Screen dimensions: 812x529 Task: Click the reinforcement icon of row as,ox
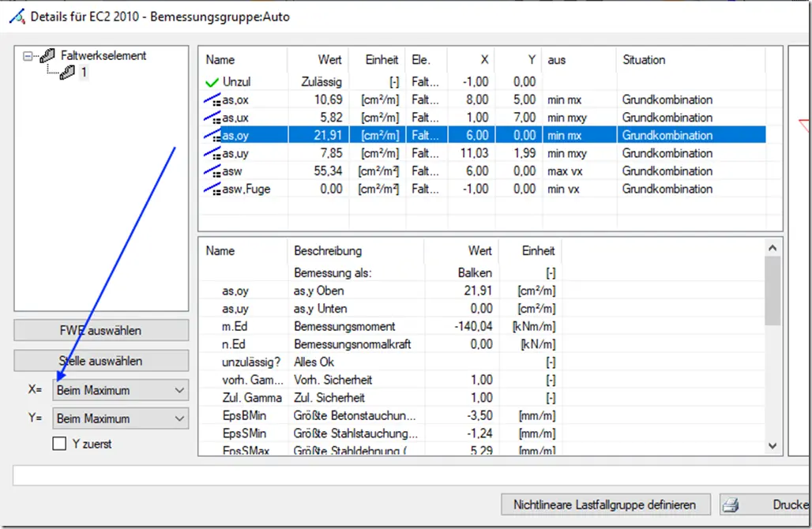coord(212,99)
